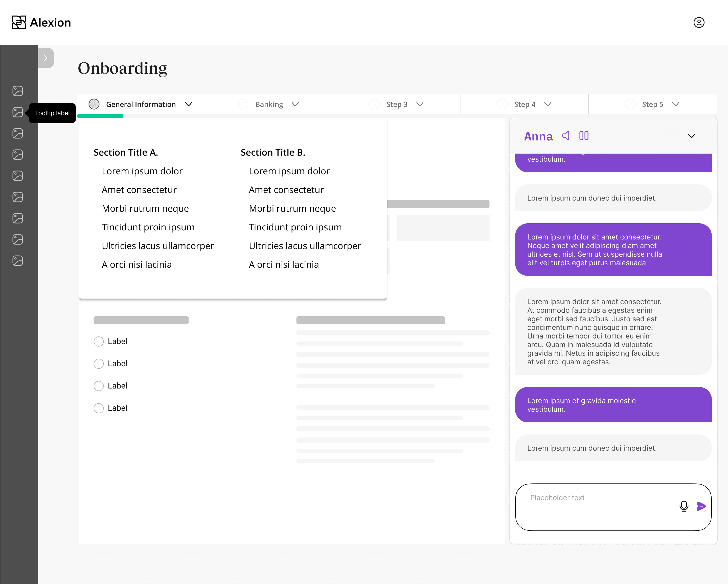The image size is (728, 584).
Task: Click the microphone icon in chat input
Action: coord(684,506)
